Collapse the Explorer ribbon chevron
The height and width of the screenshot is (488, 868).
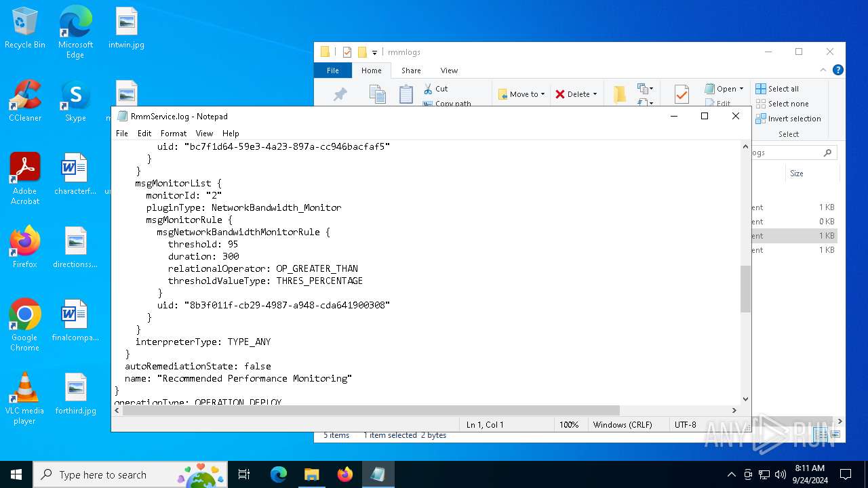tap(824, 70)
